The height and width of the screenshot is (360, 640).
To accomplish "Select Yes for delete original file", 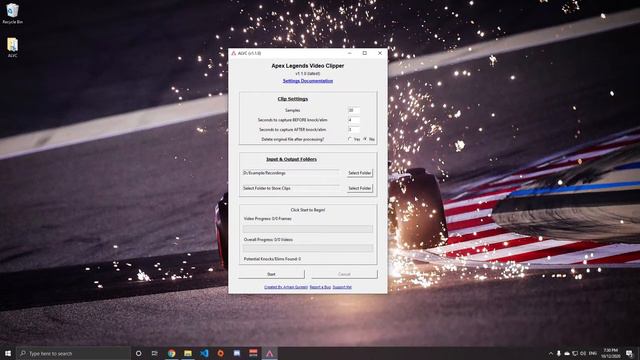I will [x=350, y=139].
